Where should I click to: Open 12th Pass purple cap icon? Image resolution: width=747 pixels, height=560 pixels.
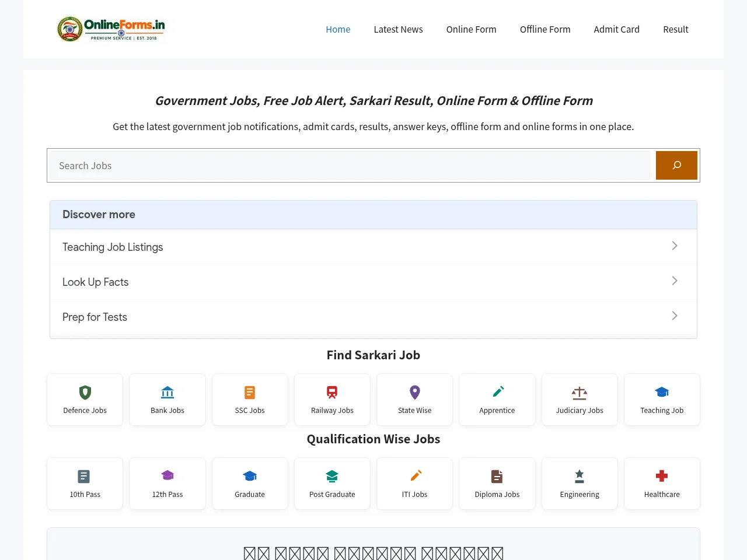point(167,475)
